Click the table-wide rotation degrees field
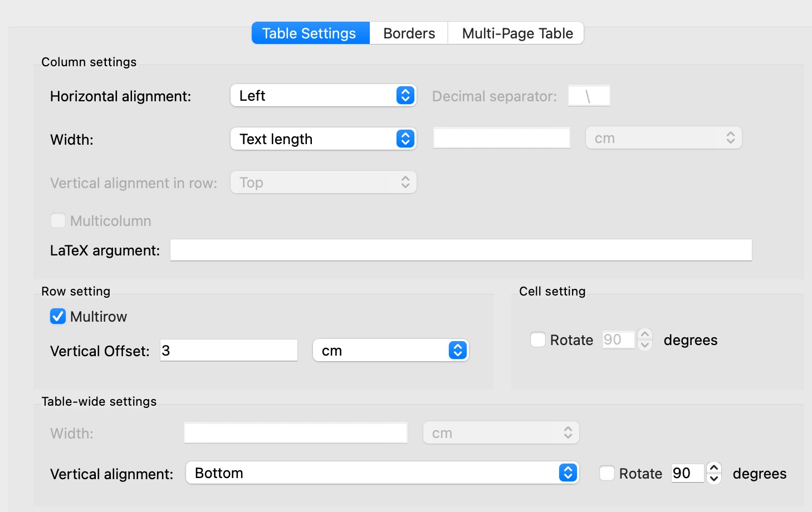The height and width of the screenshot is (512, 812). coord(687,474)
